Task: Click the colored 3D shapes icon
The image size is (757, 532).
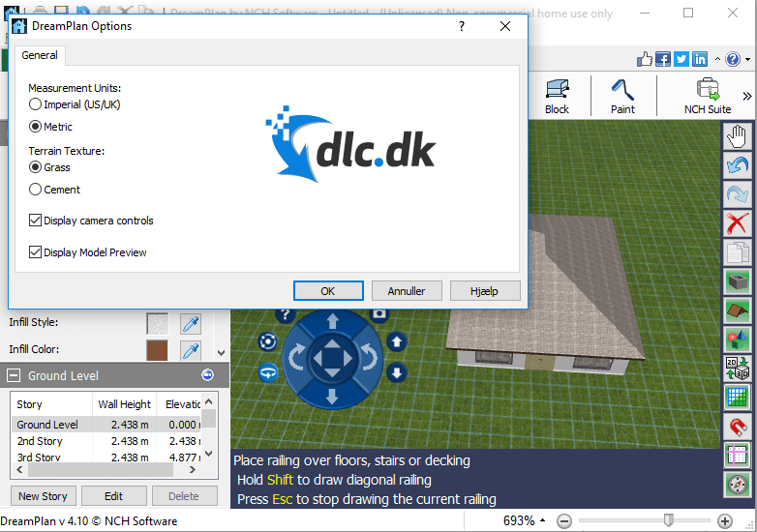Action: point(737,340)
